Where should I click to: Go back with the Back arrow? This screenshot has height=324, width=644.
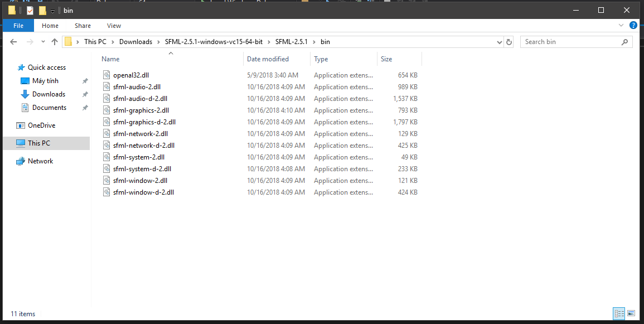(13, 41)
